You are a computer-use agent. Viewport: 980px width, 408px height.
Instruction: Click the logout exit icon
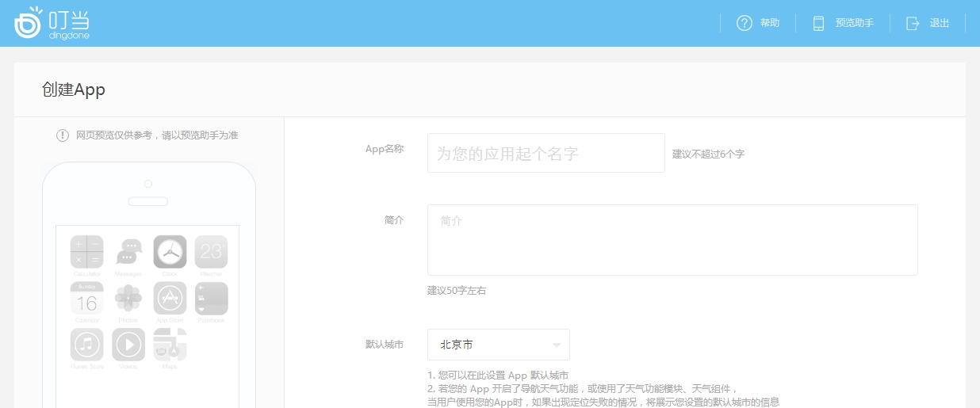(x=913, y=23)
